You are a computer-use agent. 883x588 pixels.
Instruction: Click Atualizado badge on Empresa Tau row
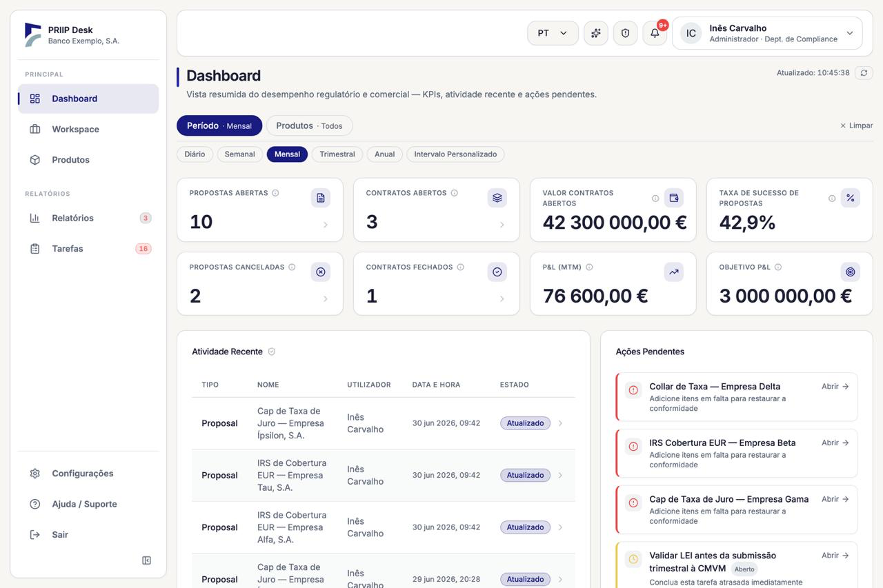tap(525, 475)
